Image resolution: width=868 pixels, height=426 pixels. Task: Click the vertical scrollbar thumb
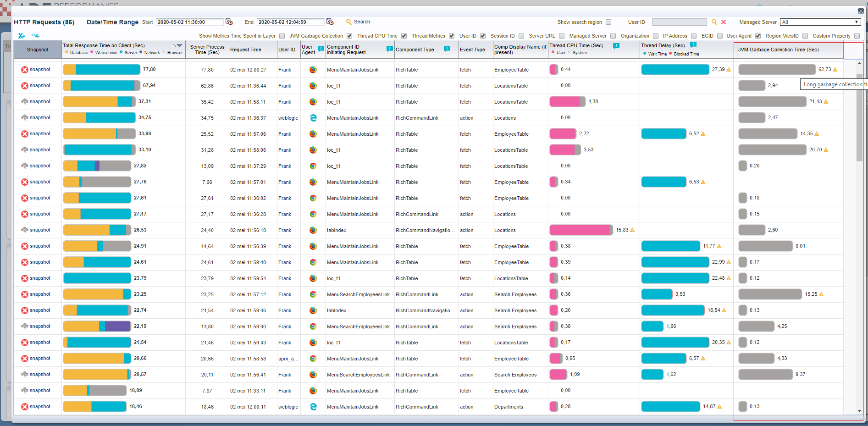859,117
